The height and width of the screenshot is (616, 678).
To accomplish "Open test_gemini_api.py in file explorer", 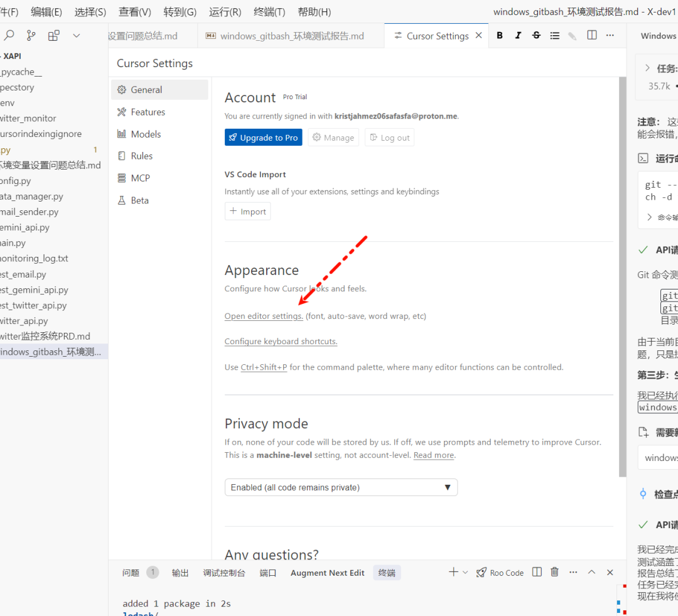I will pos(54,290).
